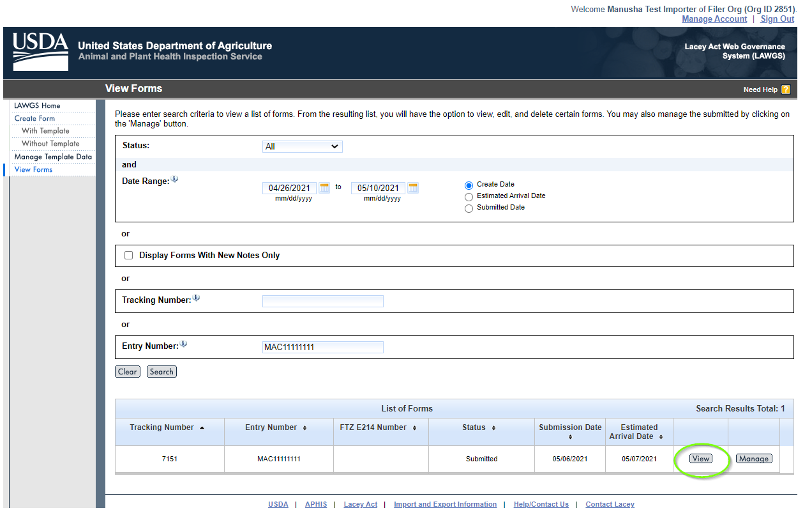Click the USDA logo in header

pos(40,52)
